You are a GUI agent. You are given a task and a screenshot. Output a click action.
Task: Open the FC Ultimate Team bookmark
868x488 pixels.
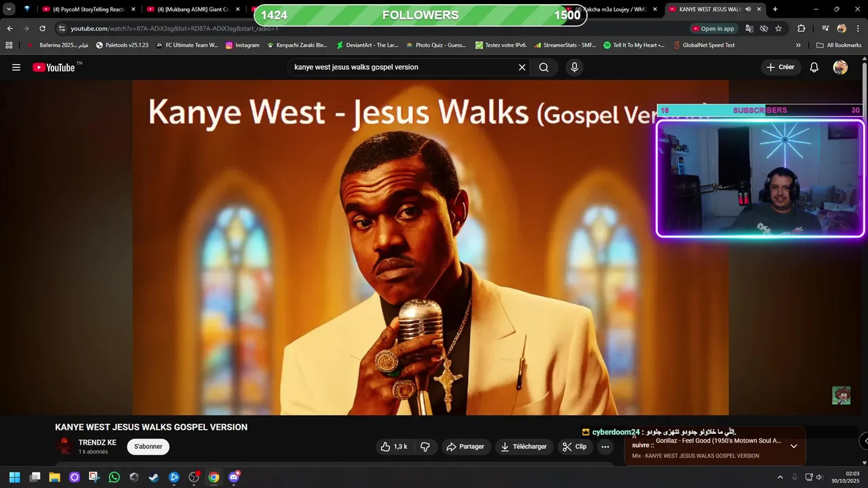[x=187, y=45]
